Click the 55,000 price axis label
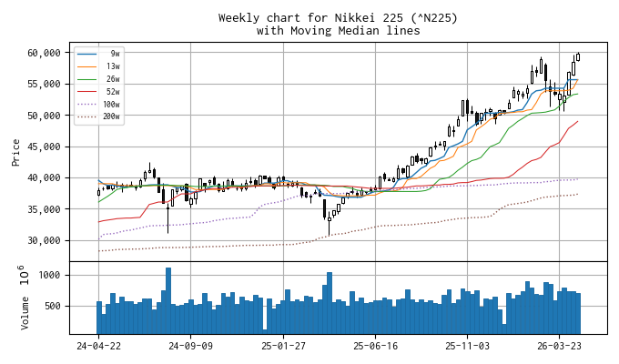Screen dimensions: 619x364 click(44, 84)
